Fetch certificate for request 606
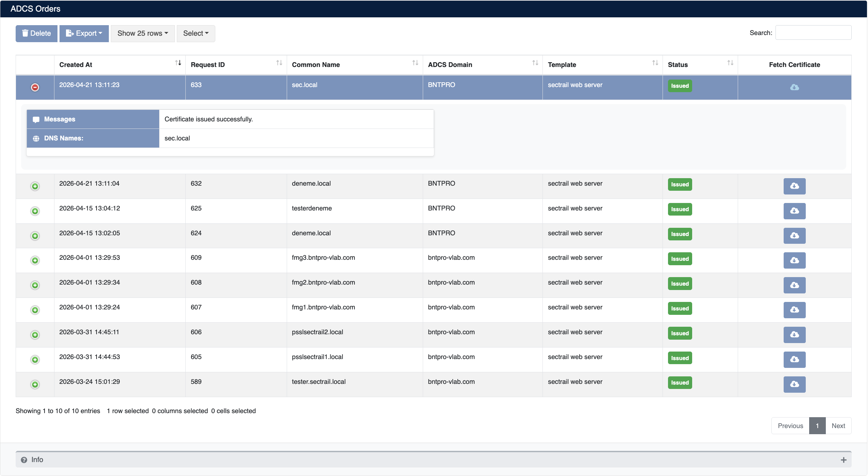 [794, 335]
